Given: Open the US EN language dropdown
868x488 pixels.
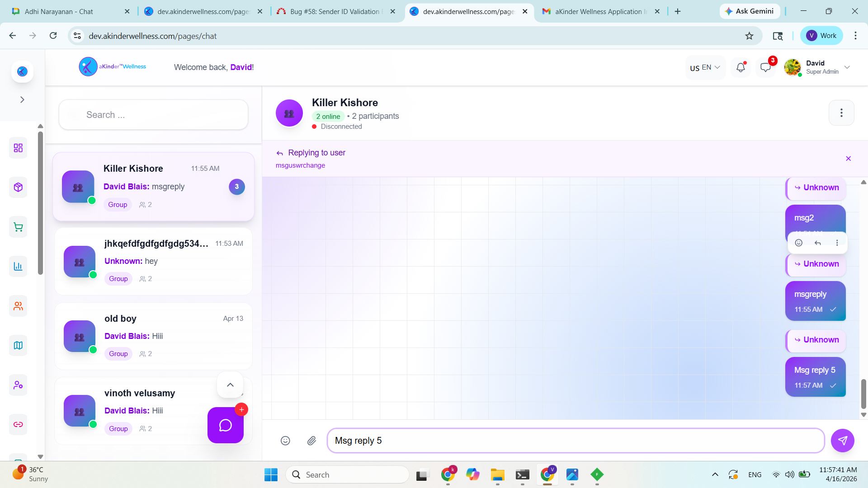Looking at the screenshot, I should coord(705,68).
